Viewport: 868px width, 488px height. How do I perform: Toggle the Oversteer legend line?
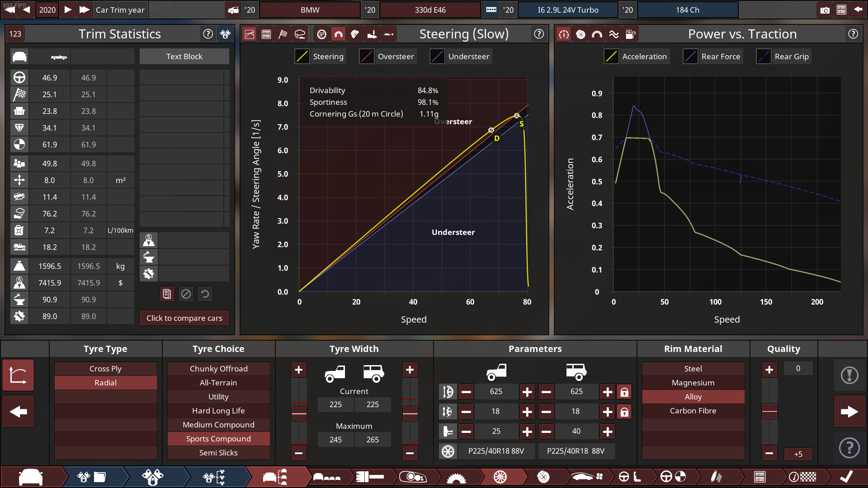[367, 56]
